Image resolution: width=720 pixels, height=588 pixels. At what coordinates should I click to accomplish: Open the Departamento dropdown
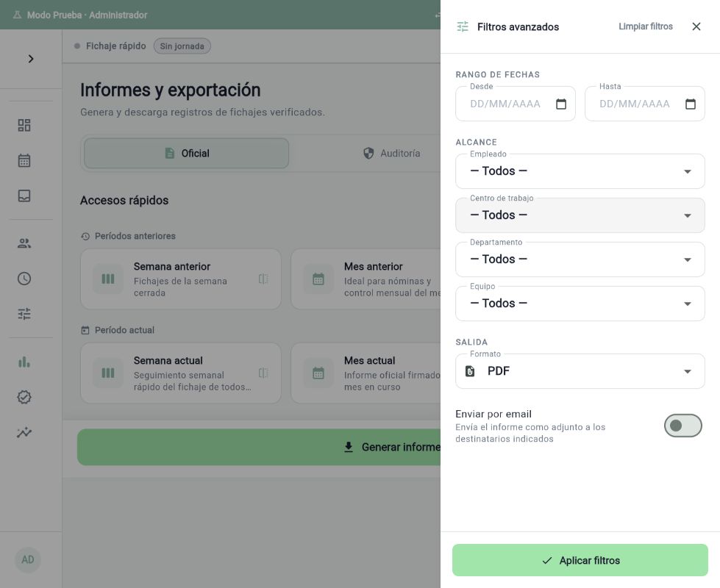tap(580, 259)
